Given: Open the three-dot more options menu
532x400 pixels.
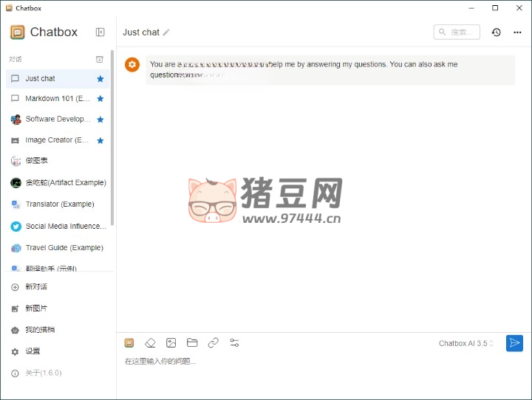Looking at the screenshot, I should point(517,32).
